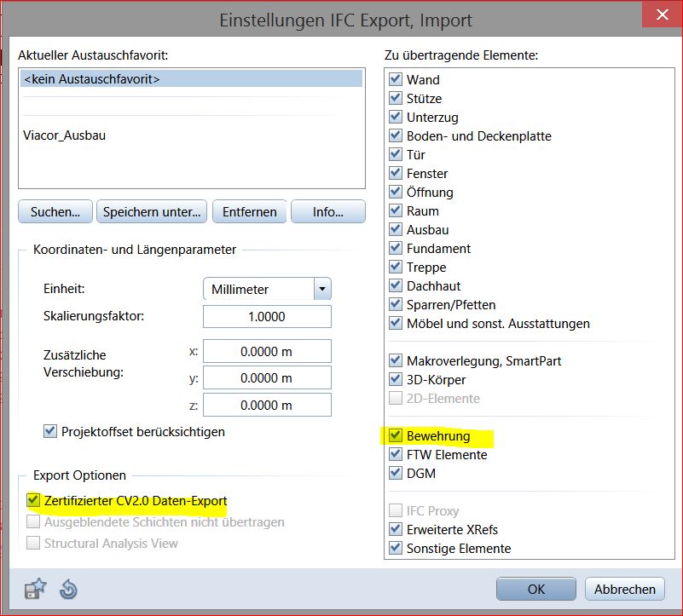683x616 pixels.
Task: Click the Suchen... button
Action: [55, 212]
